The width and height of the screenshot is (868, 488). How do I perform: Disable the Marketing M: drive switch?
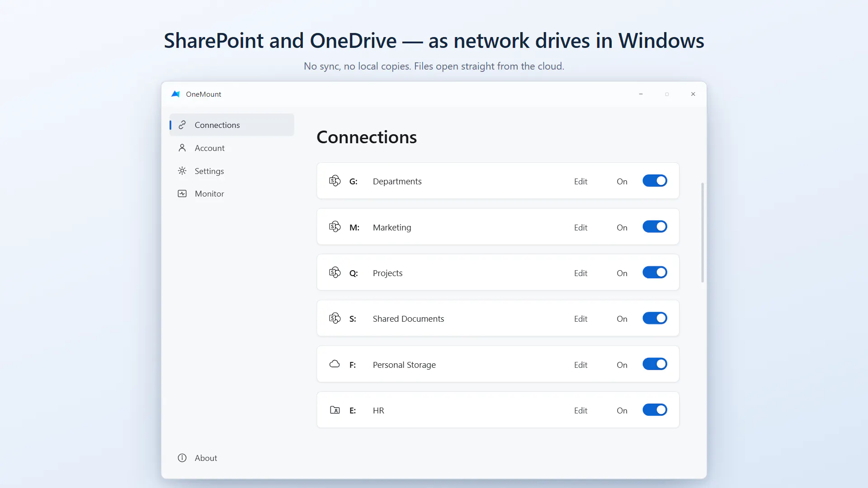(x=655, y=227)
